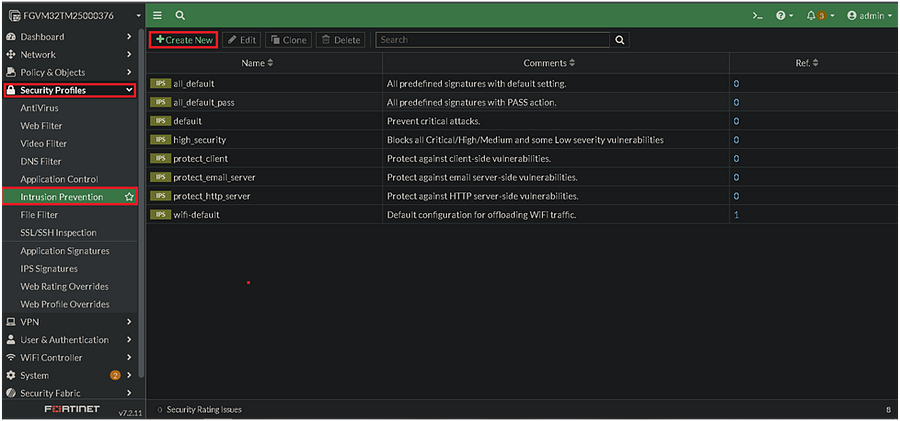Click the Dashboard gauge icon
900x421 pixels.
coord(10,37)
